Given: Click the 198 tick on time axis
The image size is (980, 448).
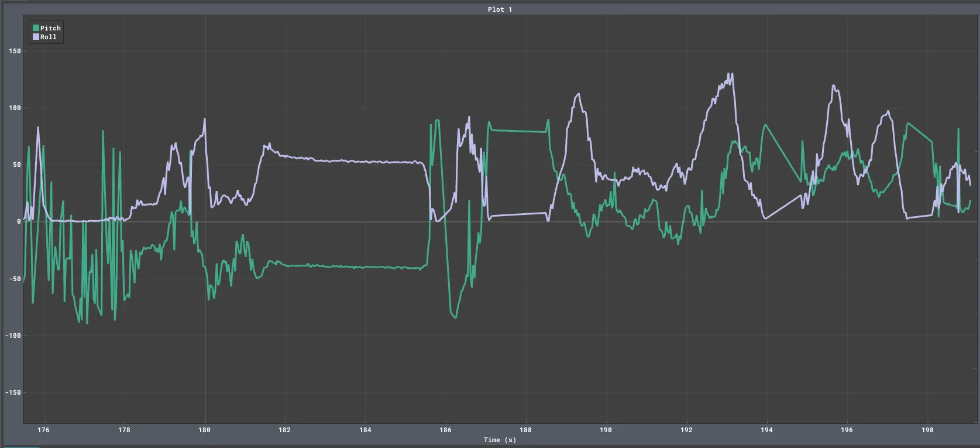Looking at the screenshot, I should coord(927,430).
